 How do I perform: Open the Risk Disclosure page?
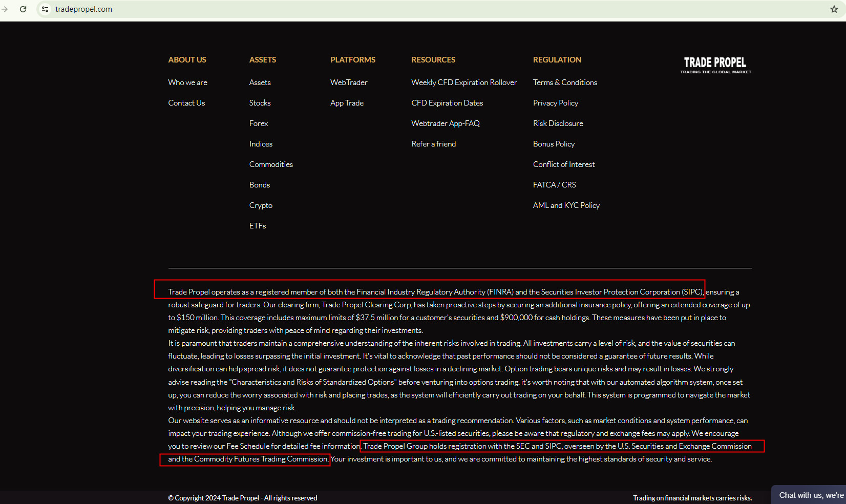(x=558, y=123)
